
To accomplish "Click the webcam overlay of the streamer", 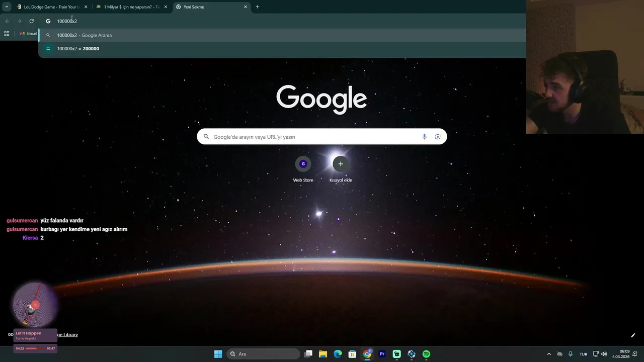I will coord(585,67).
